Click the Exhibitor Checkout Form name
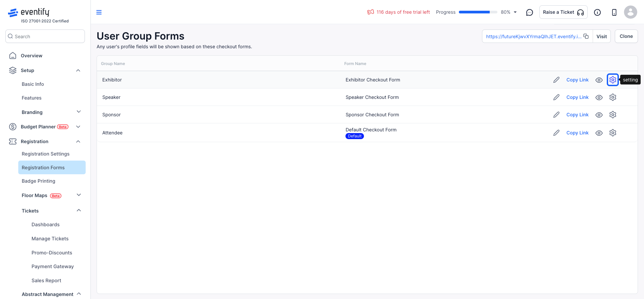Screen dimensions: 644x299 [373, 80]
